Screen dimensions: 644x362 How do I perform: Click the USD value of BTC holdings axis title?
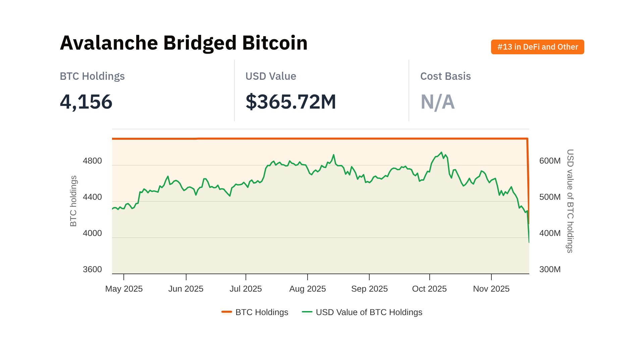click(x=570, y=201)
